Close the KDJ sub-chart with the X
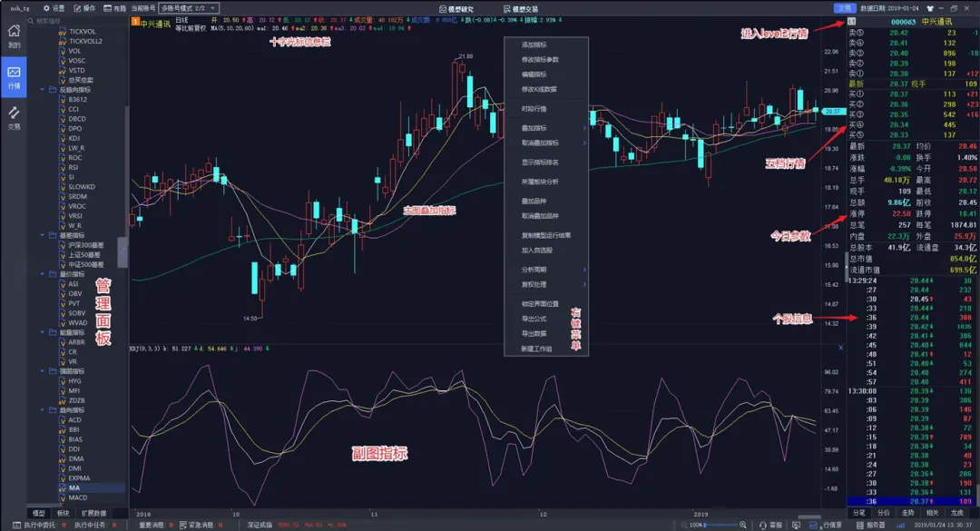 pos(840,348)
